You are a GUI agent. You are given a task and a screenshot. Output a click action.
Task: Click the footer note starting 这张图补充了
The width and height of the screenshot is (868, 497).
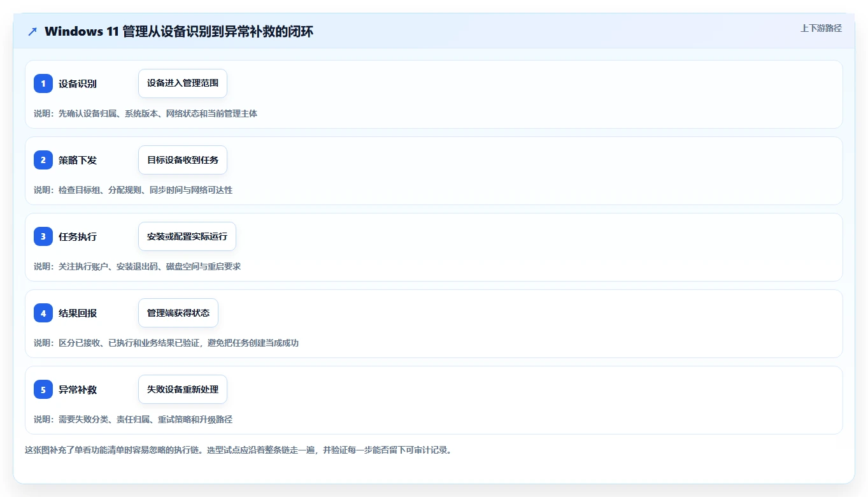tap(238, 450)
